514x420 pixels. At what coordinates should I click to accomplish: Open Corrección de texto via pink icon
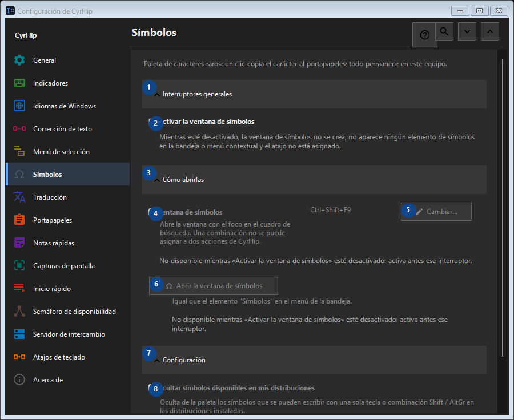point(19,128)
